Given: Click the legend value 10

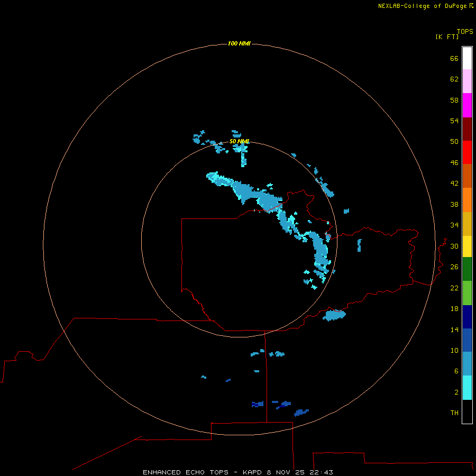Looking at the screenshot, I should pos(454,351).
